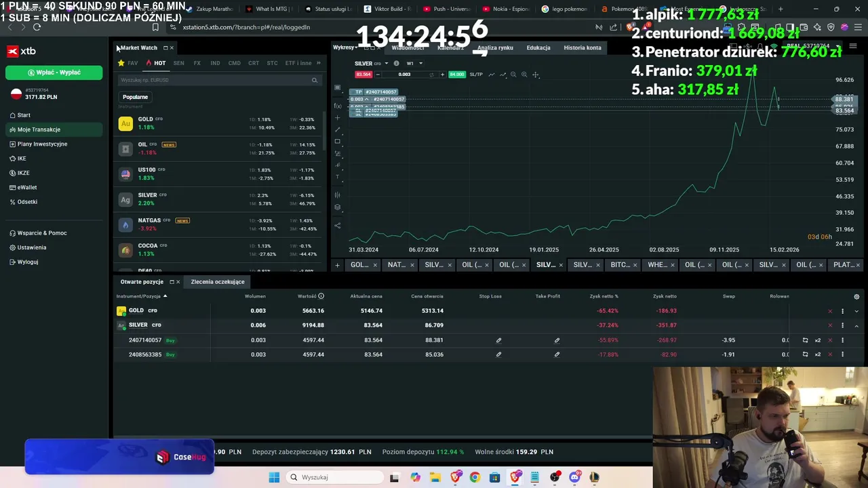Select the COCOA instrument in Market Watch
The height and width of the screenshot is (488, 868).
218,249
